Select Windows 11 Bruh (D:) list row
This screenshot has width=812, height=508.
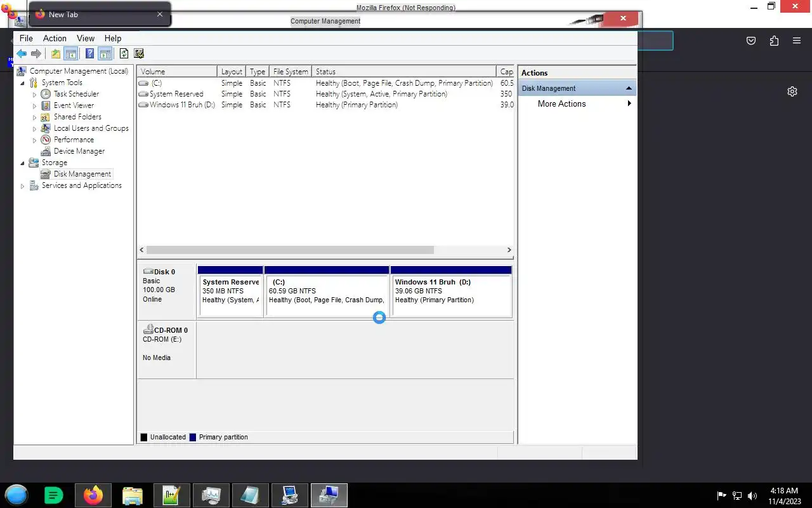coord(325,105)
